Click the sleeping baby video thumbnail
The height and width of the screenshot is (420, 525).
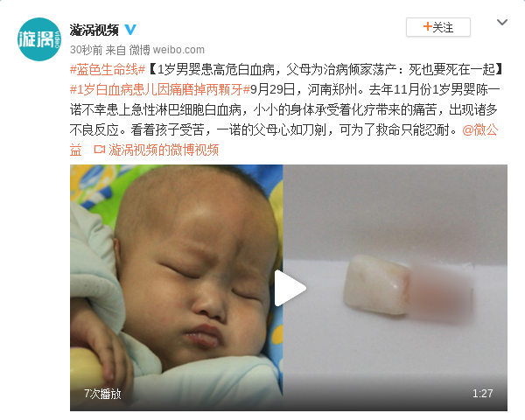[x=176, y=287]
